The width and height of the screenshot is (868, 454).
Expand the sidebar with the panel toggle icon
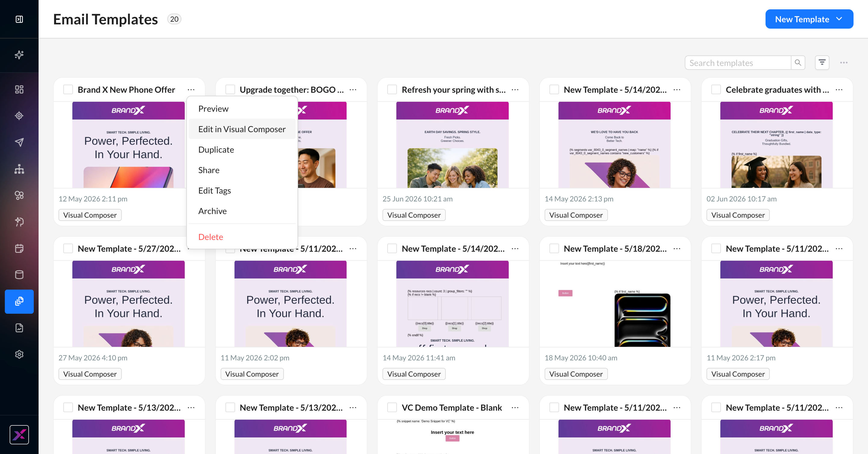(19, 19)
